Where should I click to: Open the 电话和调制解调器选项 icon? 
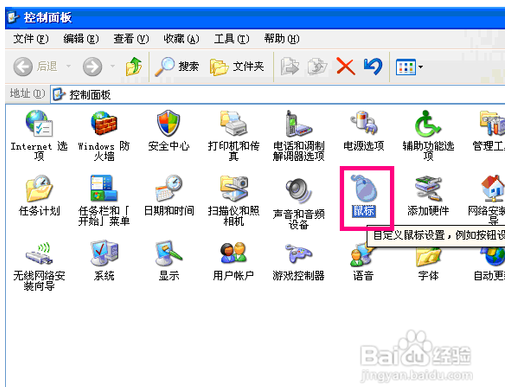(298, 124)
